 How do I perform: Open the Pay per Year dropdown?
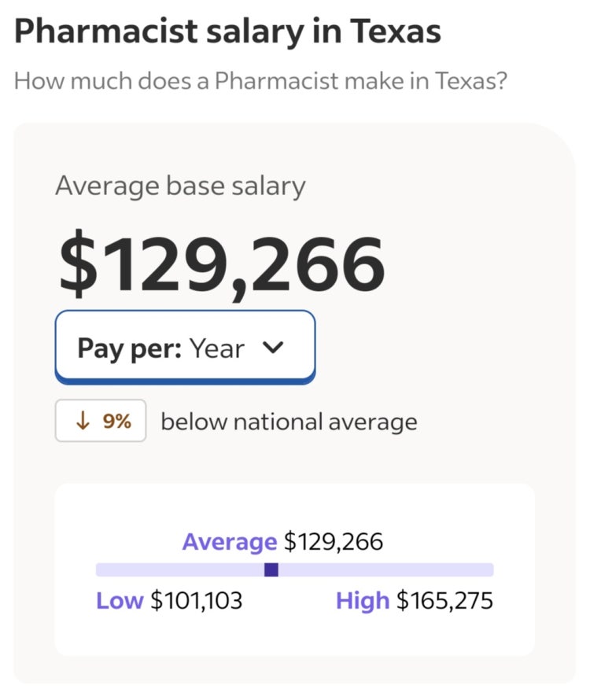[185, 348]
